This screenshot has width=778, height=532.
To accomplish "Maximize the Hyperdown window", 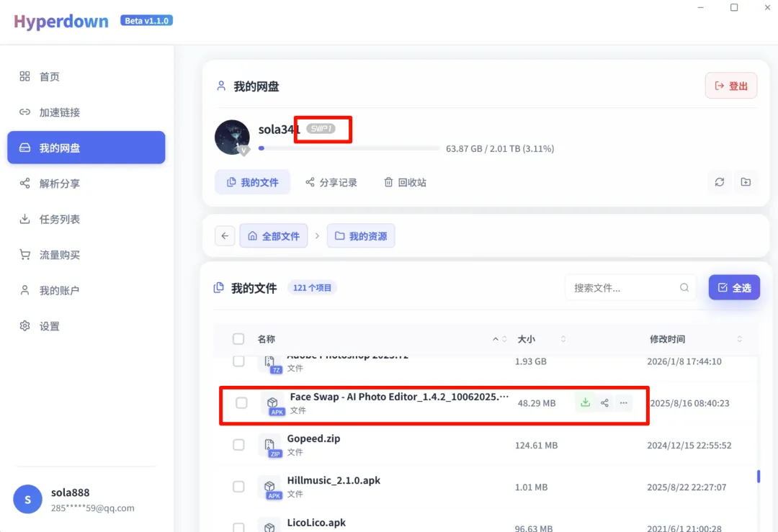I will point(734,7).
